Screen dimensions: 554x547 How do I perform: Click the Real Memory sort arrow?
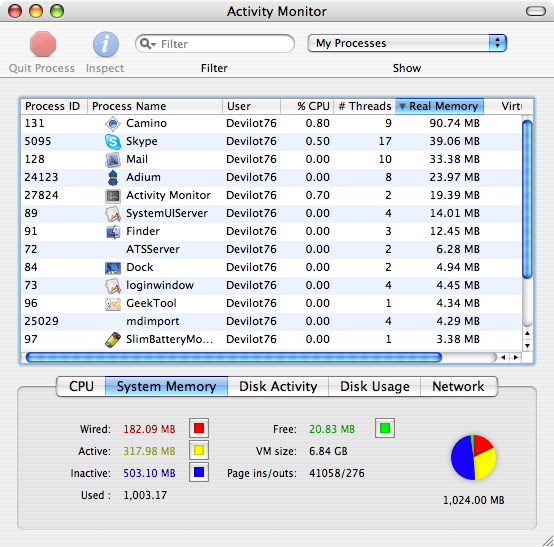pyautogui.click(x=402, y=106)
